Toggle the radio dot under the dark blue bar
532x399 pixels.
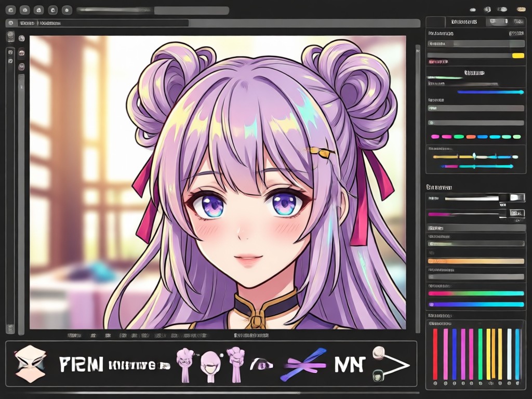click(454, 383)
